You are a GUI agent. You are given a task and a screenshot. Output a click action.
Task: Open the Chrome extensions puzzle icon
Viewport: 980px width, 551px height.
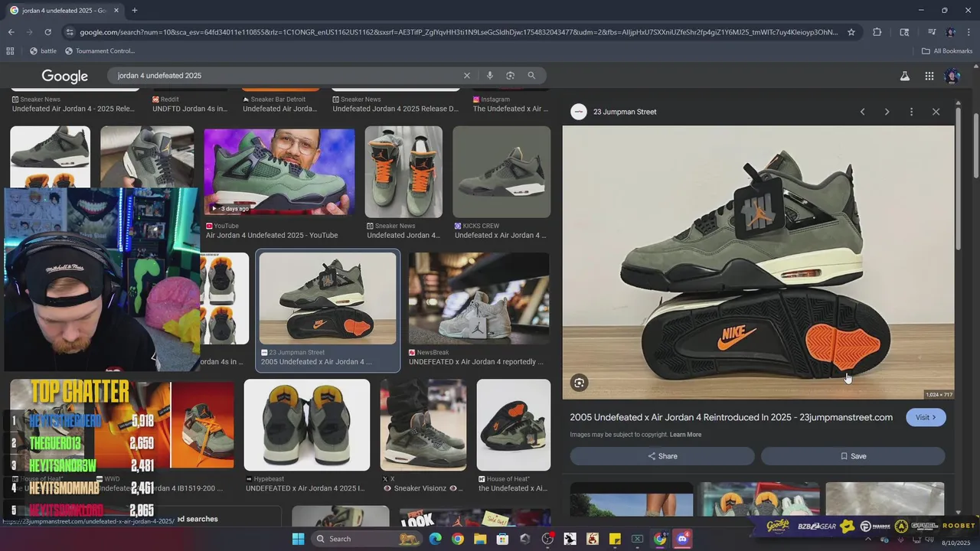pos(877,32)
